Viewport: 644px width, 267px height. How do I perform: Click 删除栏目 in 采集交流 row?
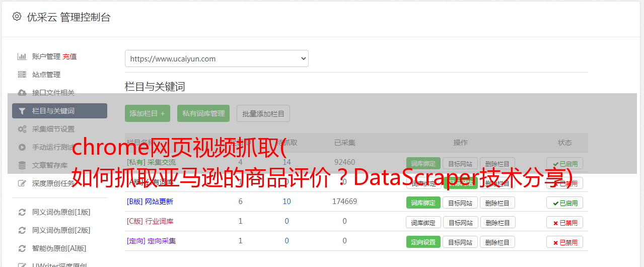point(497,164)
